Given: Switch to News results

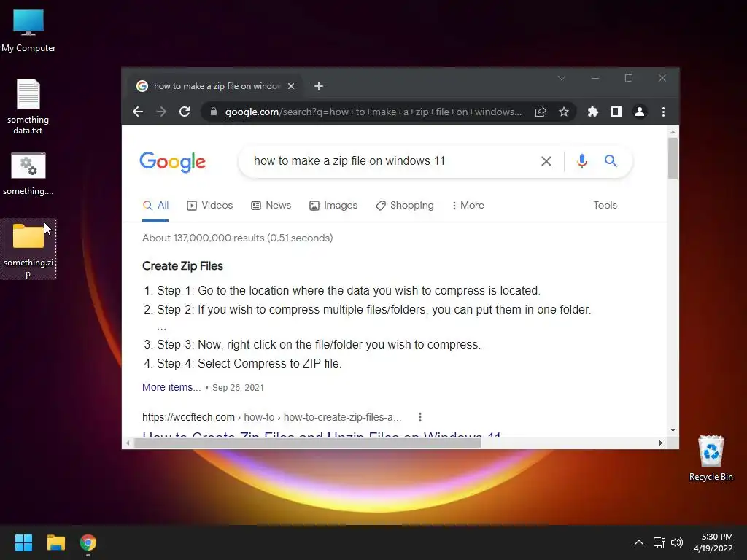Looking at the screenshot, I should 271,205.
